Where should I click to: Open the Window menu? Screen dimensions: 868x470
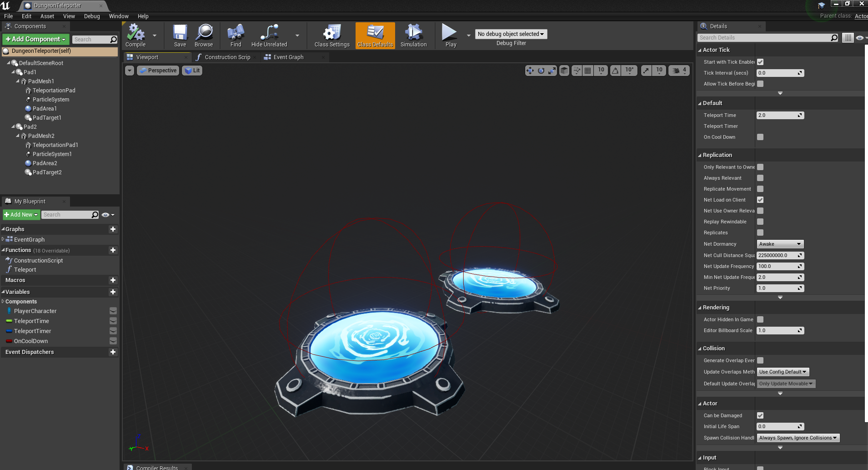pyautogui.click(x=119, y=16)
